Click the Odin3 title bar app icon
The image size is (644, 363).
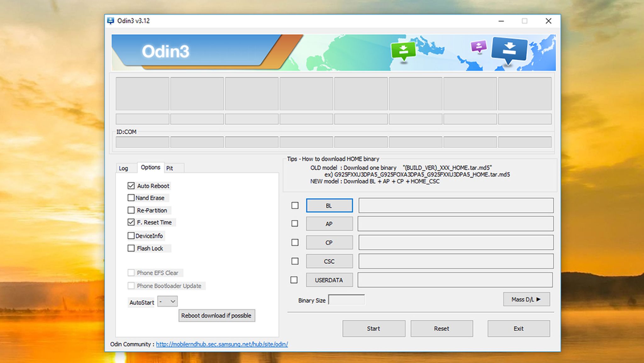tap(111, 21)
